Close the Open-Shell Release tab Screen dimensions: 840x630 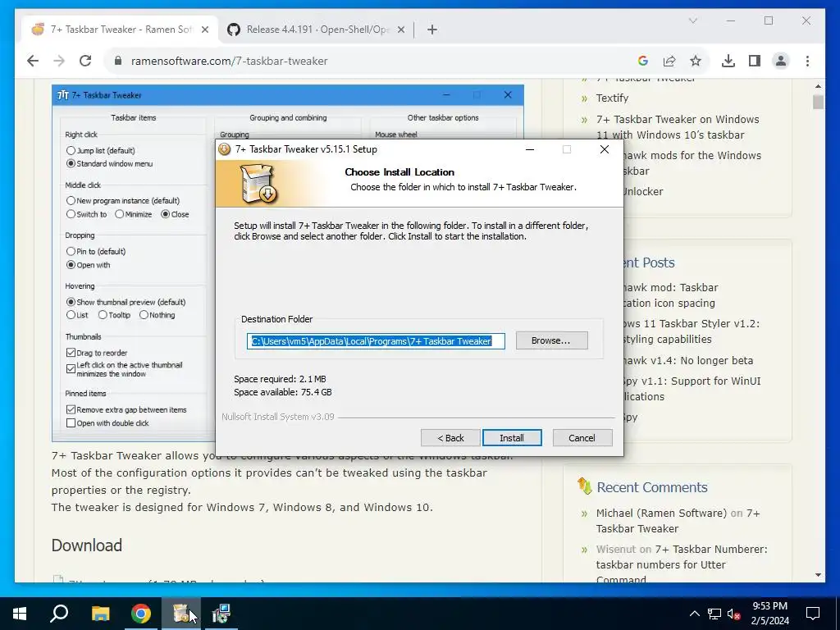(x=400, y=30)
